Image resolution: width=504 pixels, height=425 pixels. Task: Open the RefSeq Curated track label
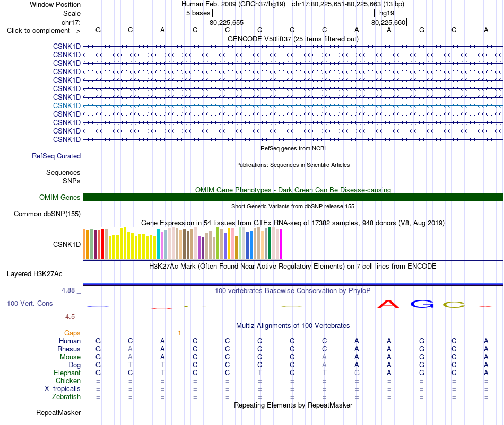pyautogui.click(x=56, y=156)
